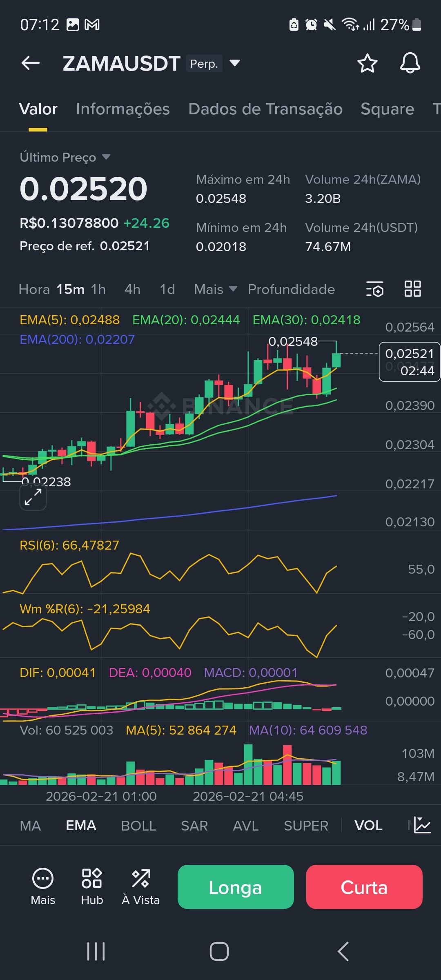
Task: Tap EMA(20) value label
Action: click(186, 320)
